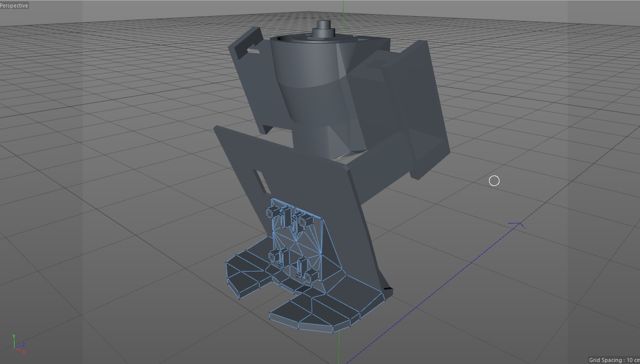Select the red X axis gizmo letter
The image size is (640, 364).
[24, 352]
